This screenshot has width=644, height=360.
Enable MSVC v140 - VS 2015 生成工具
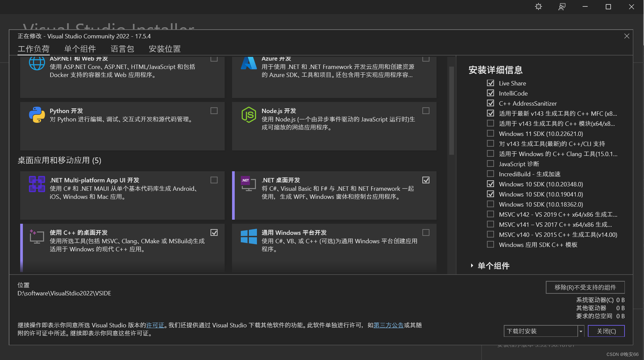point(490,234)
